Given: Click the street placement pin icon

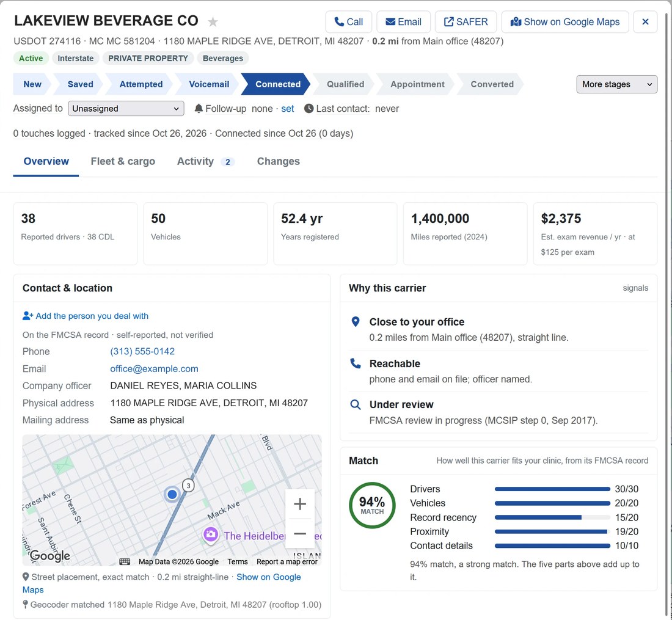Looking at the screenshot, I should click(26, 577).
